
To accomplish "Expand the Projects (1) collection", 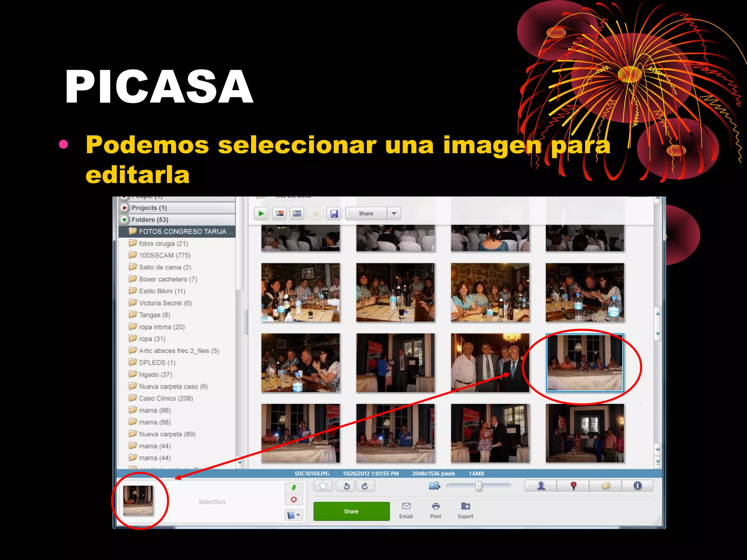I will coord(125,207).
